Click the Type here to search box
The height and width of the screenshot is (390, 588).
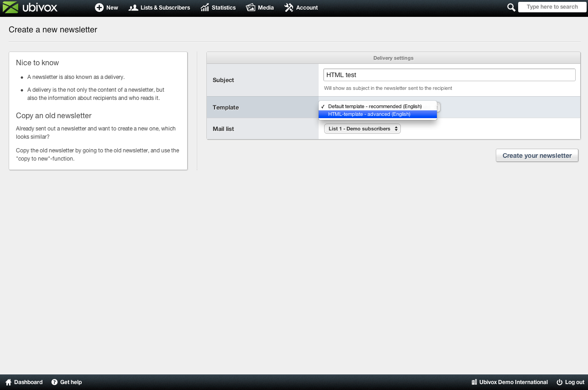[x=552, y=7]
